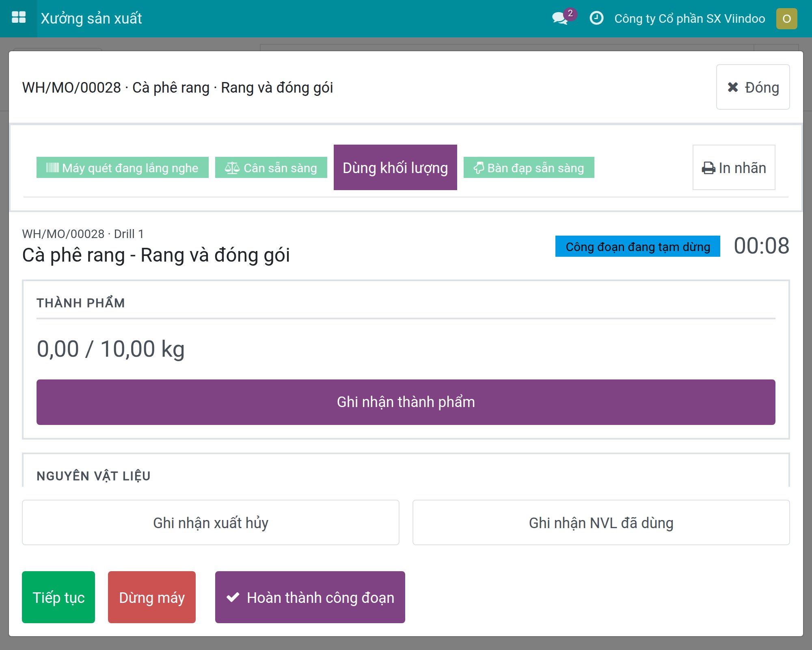Click the Dừng máy button
The height and width of the screenshot is (650, 812).
152,597
